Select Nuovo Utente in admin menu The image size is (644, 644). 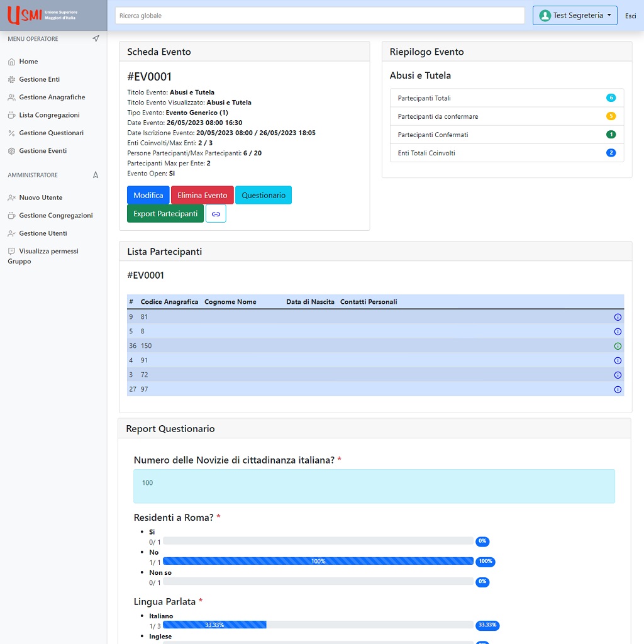click(x=40, y=197)
